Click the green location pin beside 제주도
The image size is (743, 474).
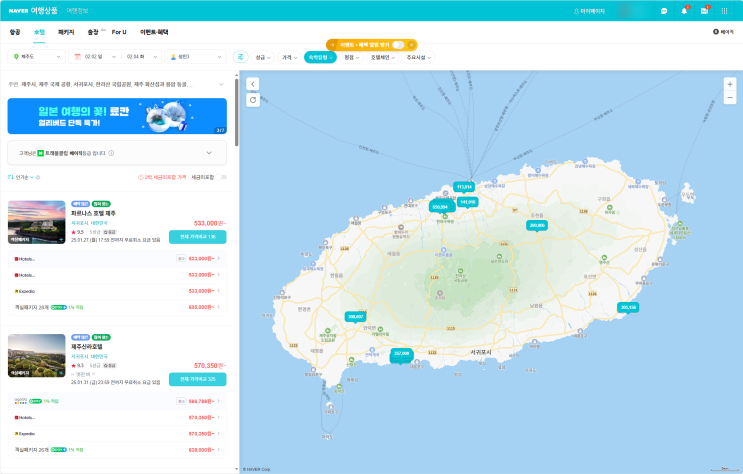coord(16,57)
